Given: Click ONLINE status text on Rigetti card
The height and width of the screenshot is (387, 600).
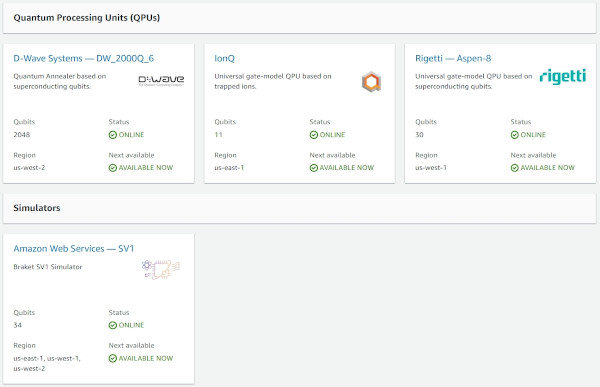Looking at the screenshot, I should coord(533,135).
